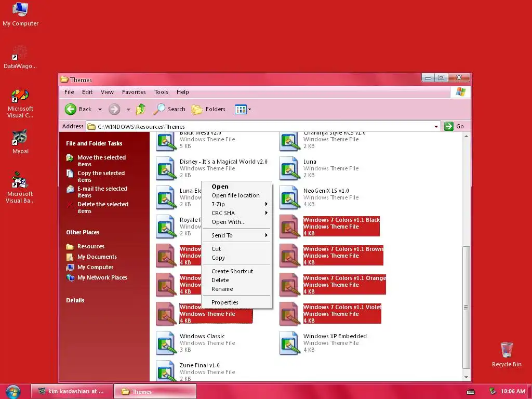This screenshot has width=532, height=399.
Task: Switch to kim-kardashian taskbar button
Action: 72,392
